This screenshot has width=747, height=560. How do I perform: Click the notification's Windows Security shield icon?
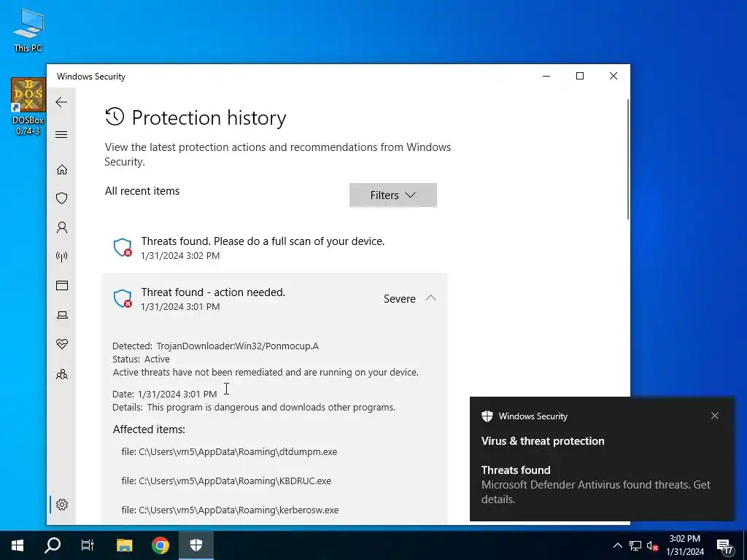point(487,416)
